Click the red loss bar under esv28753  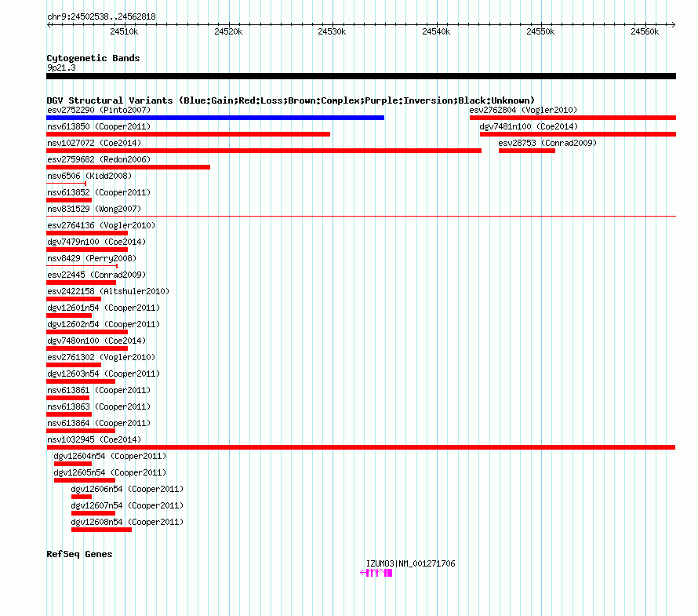(x=527, y=151)
